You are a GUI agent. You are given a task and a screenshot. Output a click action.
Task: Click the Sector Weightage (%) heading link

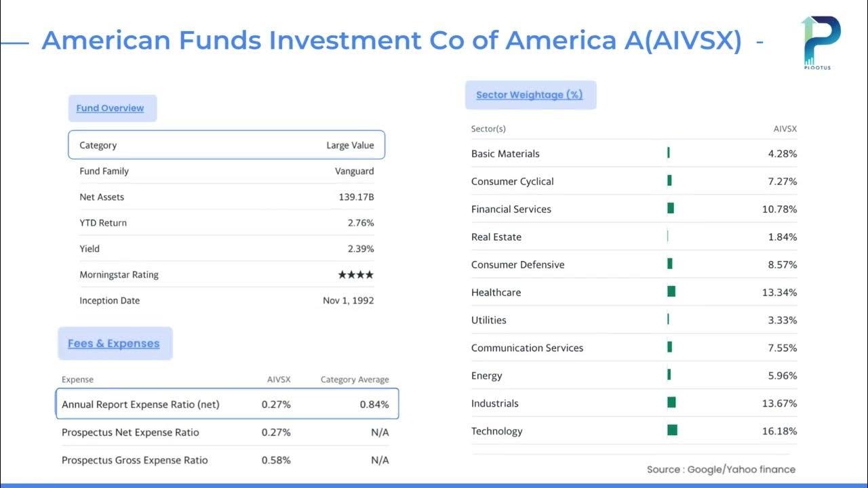[x=530, y=95]
